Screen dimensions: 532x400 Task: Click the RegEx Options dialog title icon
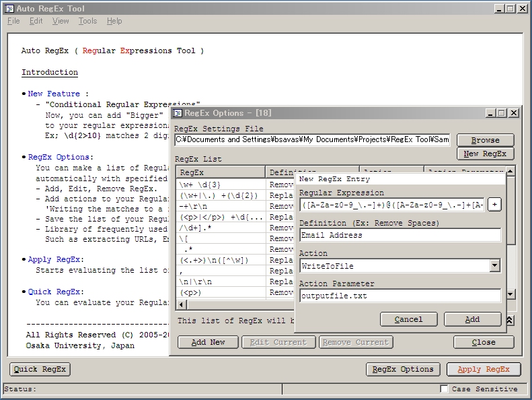point(178,113)
